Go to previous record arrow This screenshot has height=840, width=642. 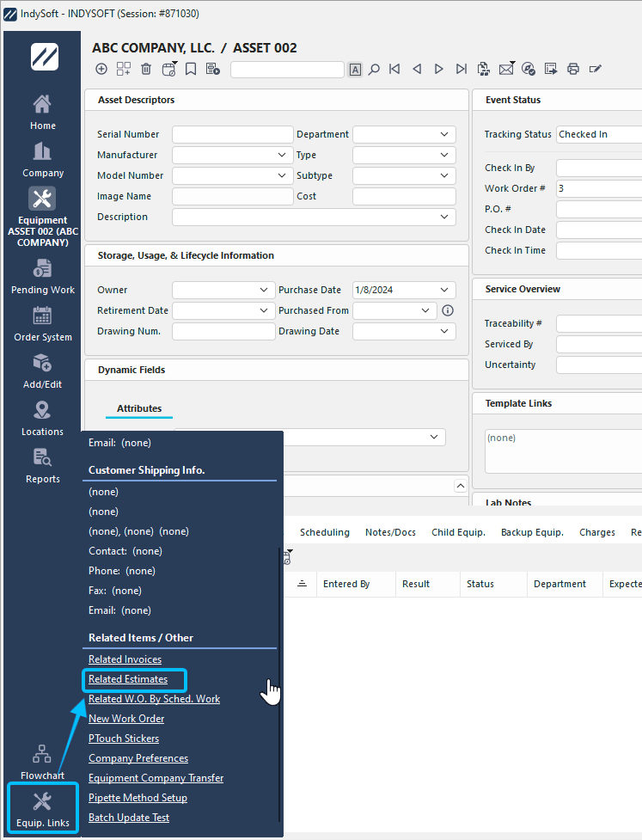pos(417,69)
